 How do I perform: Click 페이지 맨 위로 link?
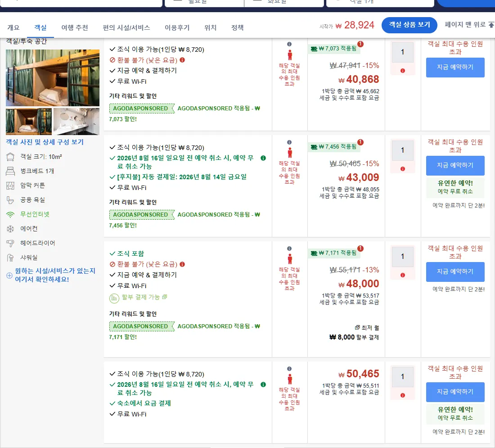[x=469, y=25]
